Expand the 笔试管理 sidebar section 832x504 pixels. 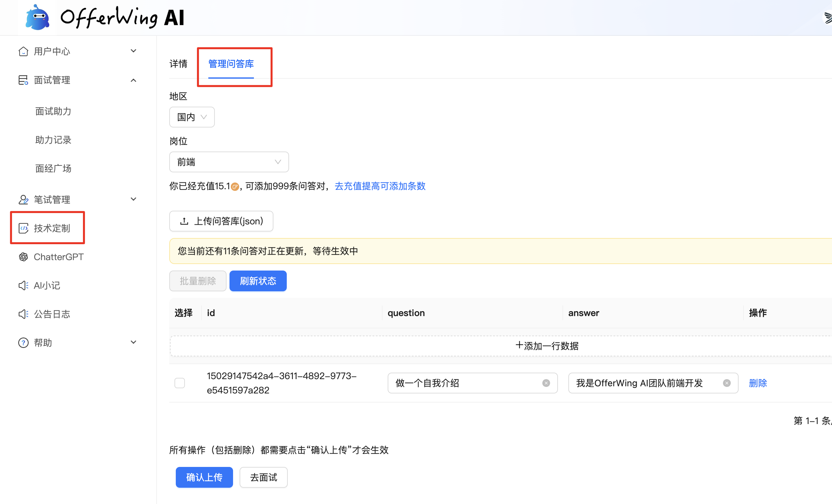tap(133, 199)
